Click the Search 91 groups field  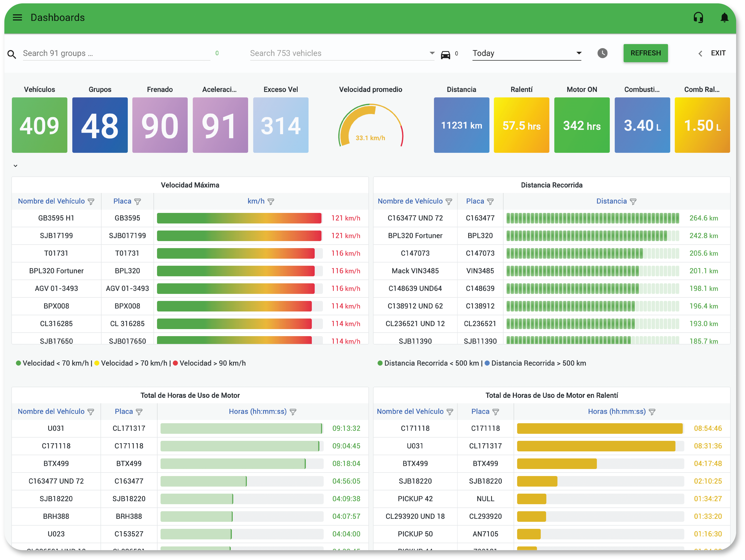116,53
